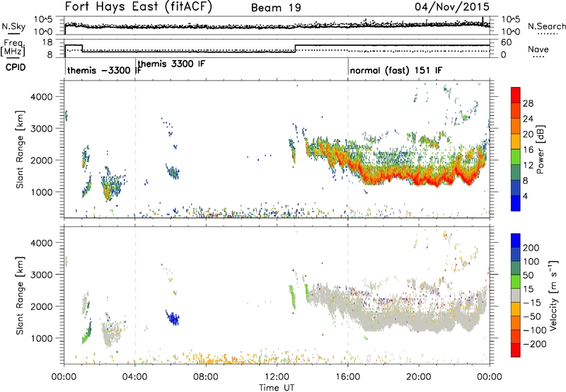Click the 'themis -3300 IF' CPID entry
566x392 pixels.
tap(104, 70)
